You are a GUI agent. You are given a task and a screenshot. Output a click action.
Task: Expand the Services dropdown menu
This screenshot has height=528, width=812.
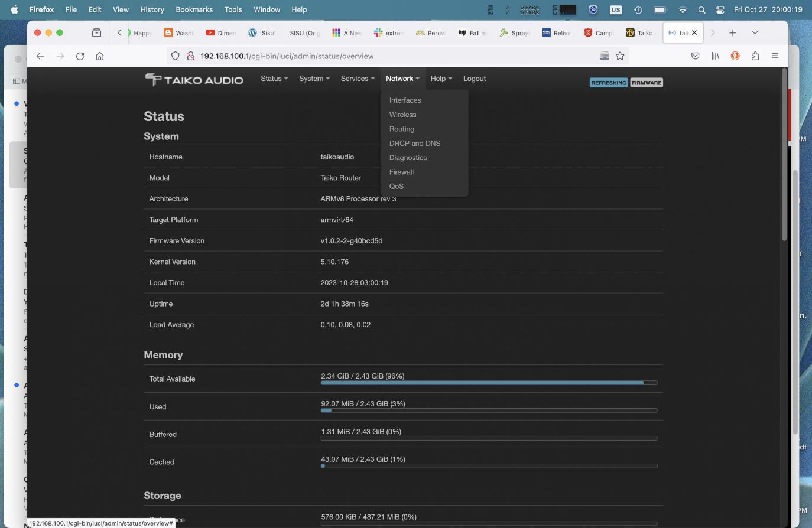click(358, 79)
